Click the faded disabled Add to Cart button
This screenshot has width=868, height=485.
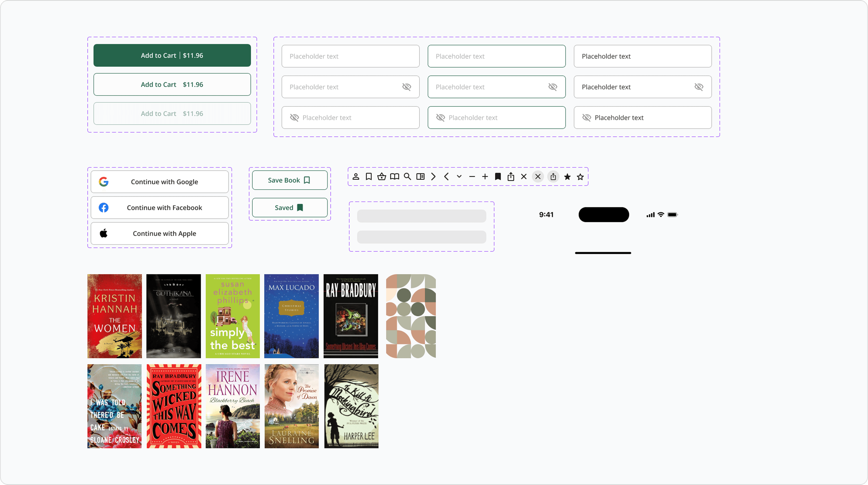click(x=172, y=114)
